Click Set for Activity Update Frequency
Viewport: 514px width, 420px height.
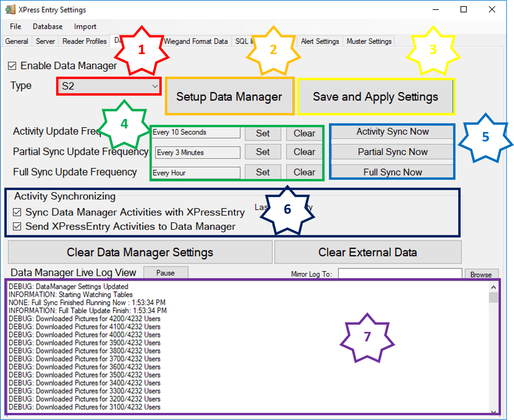(x=263, y=134)
